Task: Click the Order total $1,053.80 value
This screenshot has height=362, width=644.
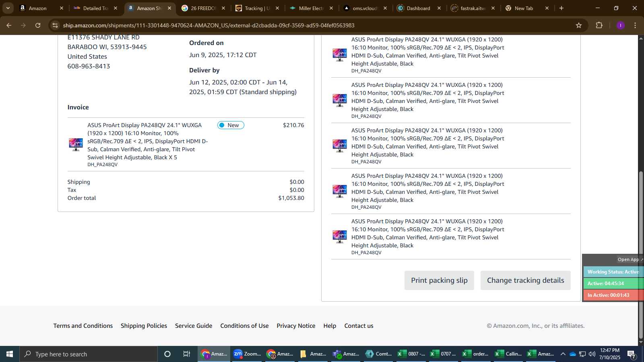Action: pos(291,198)
